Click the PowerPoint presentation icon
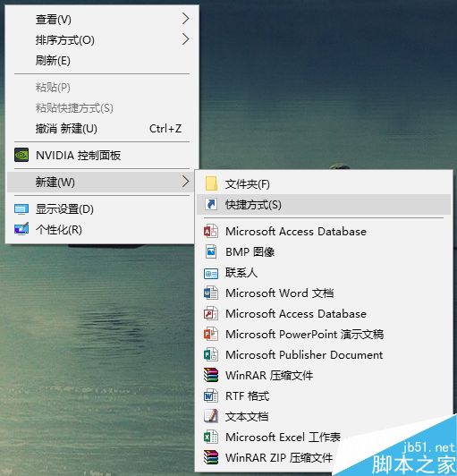The image size is (457, 476). click(x=211, y=334)
